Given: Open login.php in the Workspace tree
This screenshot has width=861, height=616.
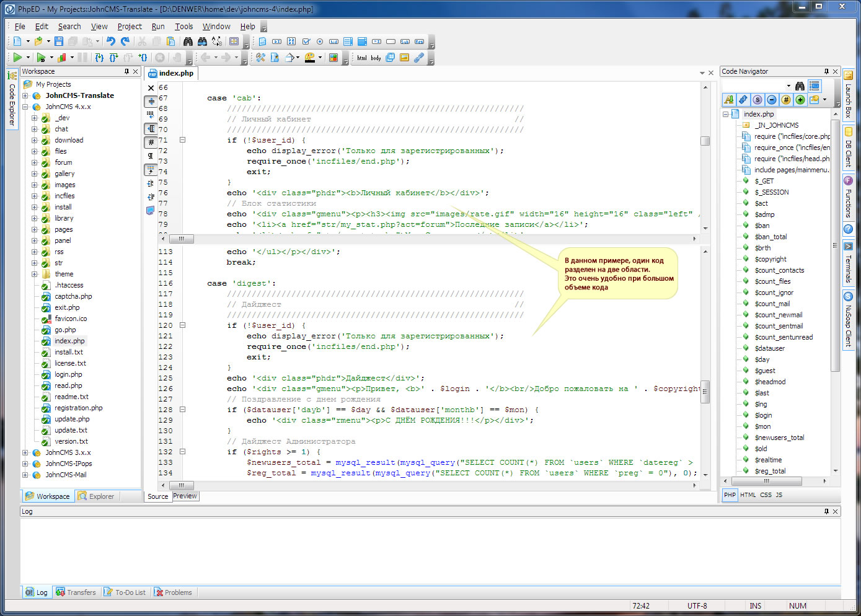Looking at the screenshot, I should 68,375.
